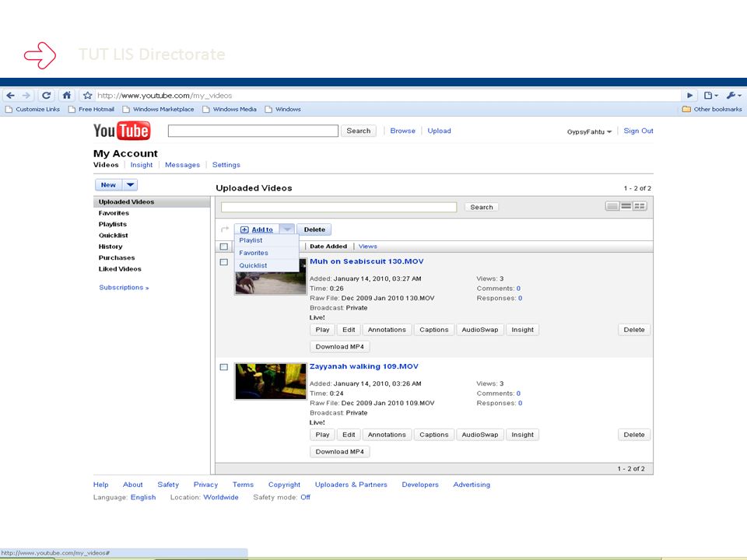The image size is (747, 560).
Task: Switch to the Settings account tab
Action: (x=226, y=165)
